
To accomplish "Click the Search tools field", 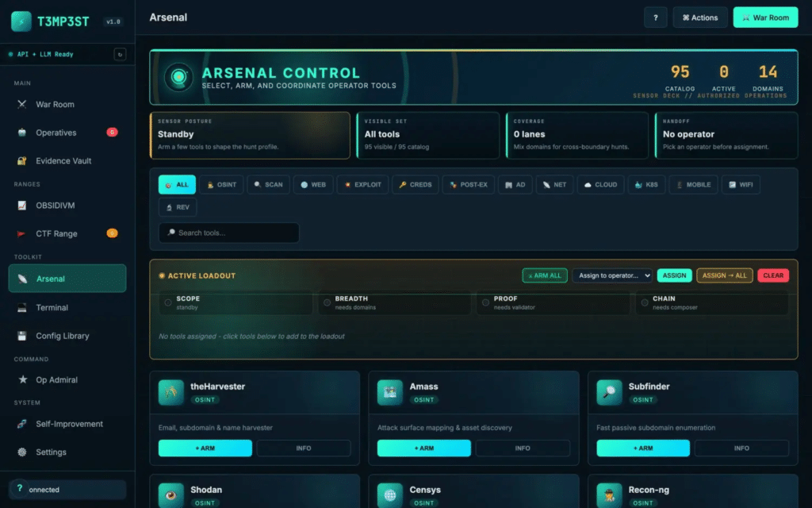I will coord(229,233).
